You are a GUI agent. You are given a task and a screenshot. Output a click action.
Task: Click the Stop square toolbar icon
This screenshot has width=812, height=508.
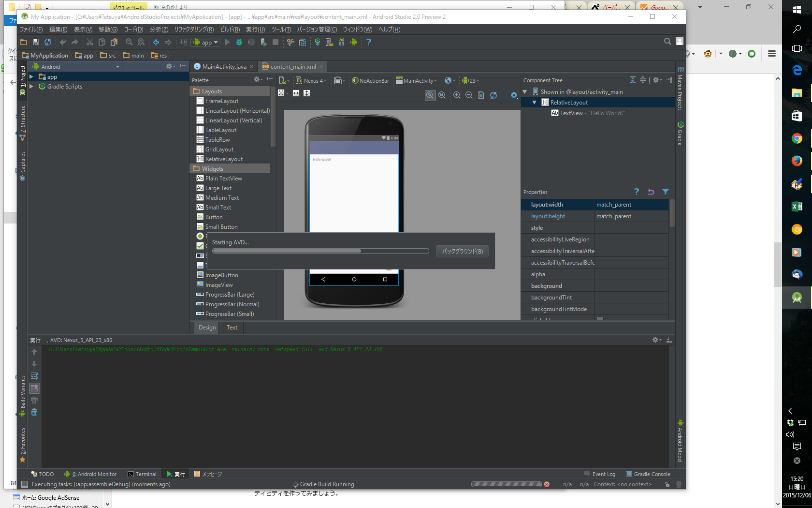coord(275,43)
